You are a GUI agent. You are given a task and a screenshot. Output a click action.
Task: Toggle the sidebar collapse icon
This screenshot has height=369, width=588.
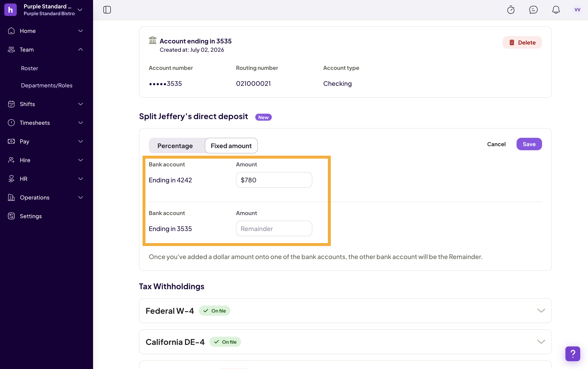click(x=107, y=10)
